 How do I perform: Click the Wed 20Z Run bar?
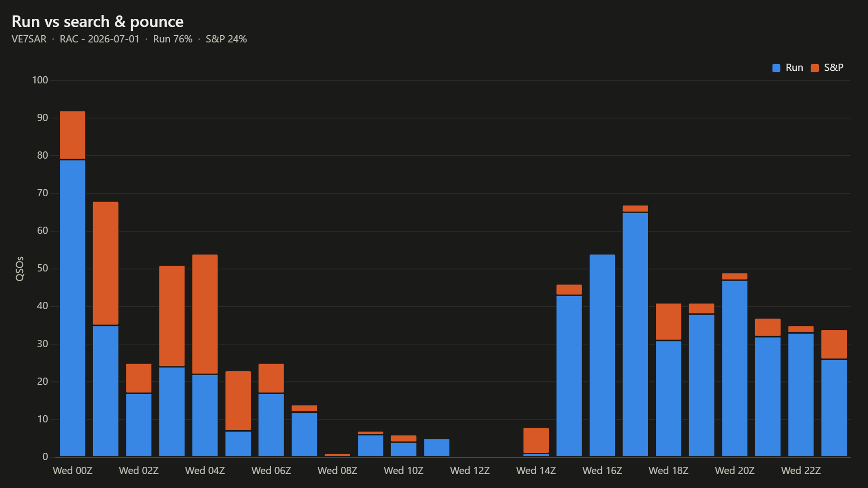(x=734, y=368)
